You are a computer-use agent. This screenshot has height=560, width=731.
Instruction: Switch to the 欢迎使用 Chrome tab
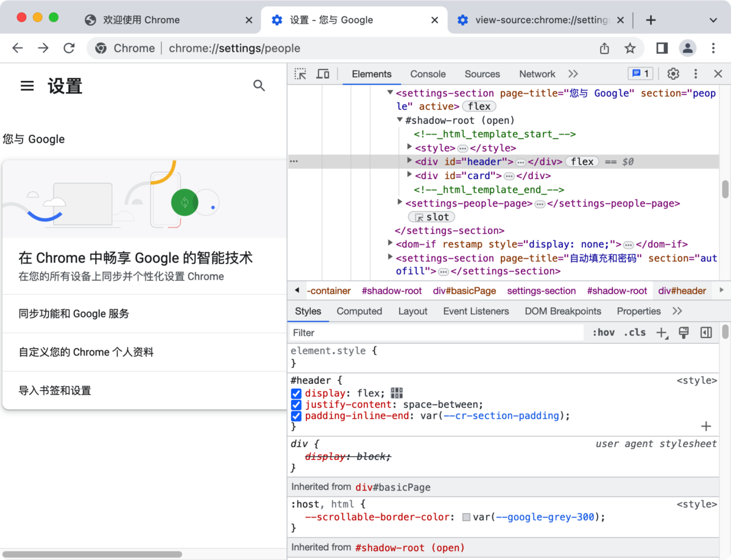coord(169,20)
